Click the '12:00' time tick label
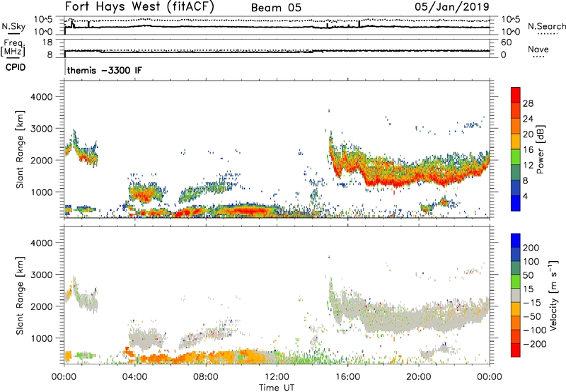This screenshot has height=392, width=566. click(277, 377)
